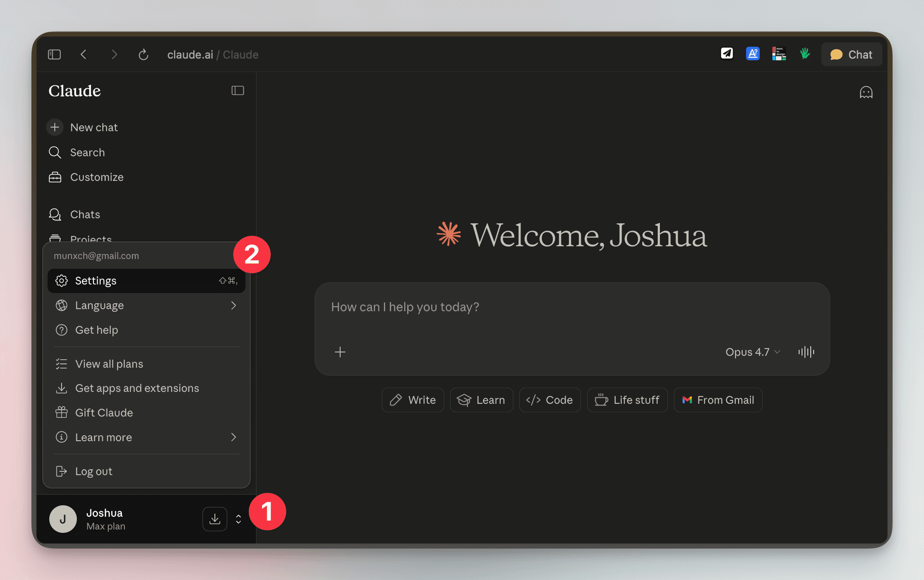
Task: Open the ghost incognito chat icon
Action: click(x=866, y=92)
